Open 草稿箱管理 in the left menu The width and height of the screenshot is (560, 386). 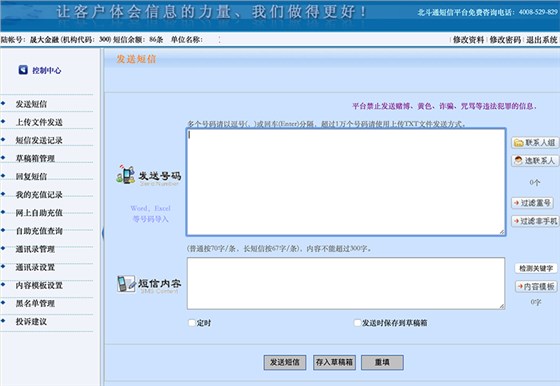pyautogui.click(x=35, y=158)
